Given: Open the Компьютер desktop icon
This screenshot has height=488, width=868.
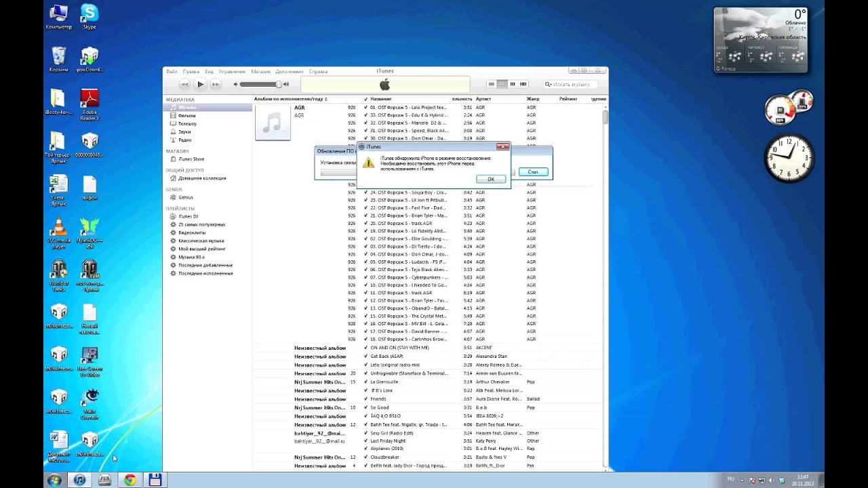Looking at the screenshot, I should coord(59,17).
